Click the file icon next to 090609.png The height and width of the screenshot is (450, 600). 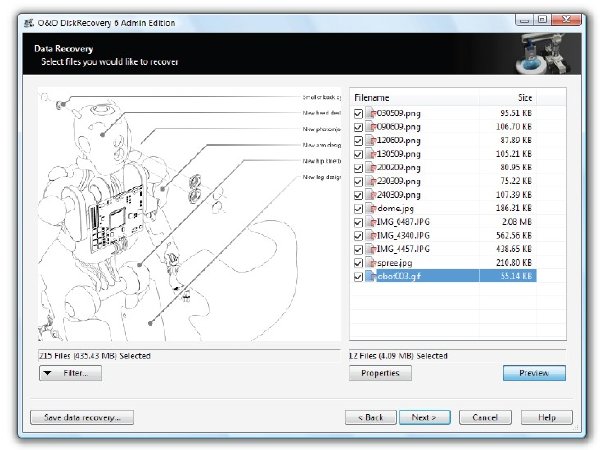371,127
